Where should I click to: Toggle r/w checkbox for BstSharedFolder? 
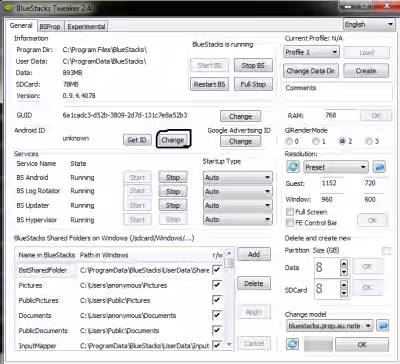pyautogui.click(x=217, y=269)
